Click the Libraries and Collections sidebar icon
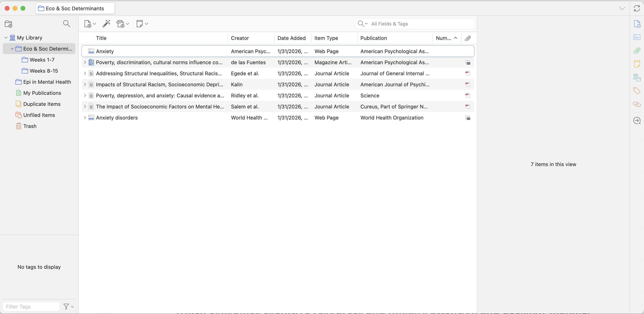 pos(636,77)
